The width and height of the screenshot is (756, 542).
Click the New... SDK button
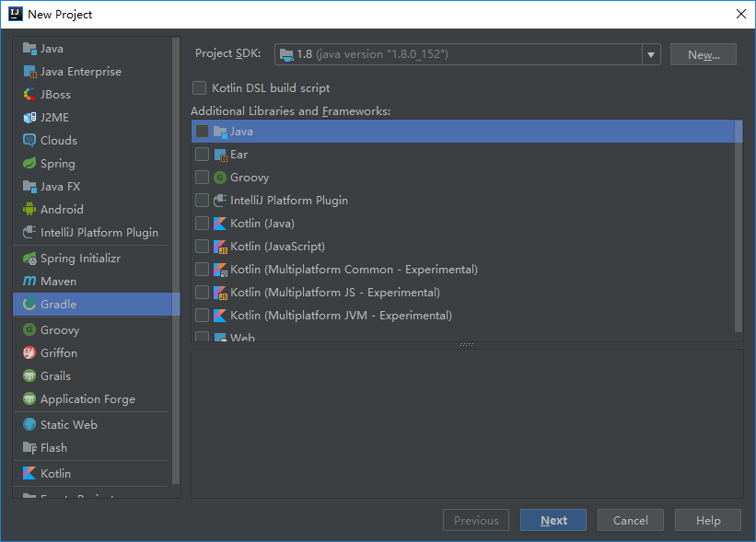click(704, 54)
